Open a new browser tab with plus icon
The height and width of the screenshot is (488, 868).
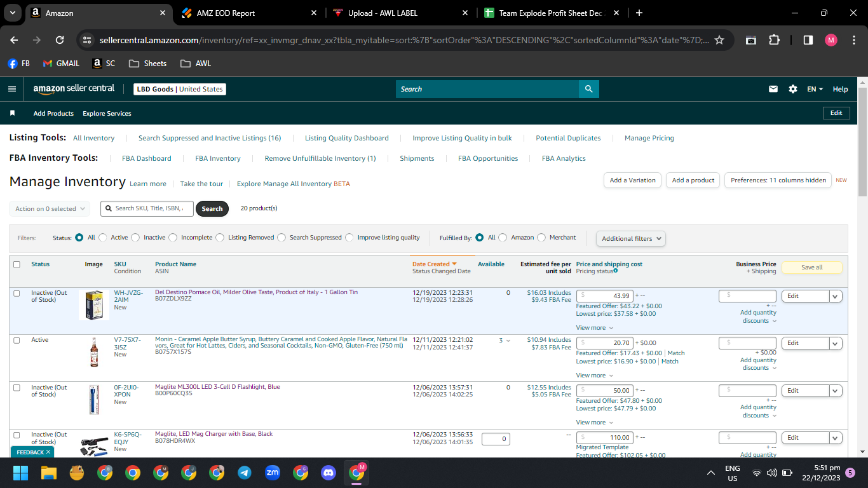639,13
